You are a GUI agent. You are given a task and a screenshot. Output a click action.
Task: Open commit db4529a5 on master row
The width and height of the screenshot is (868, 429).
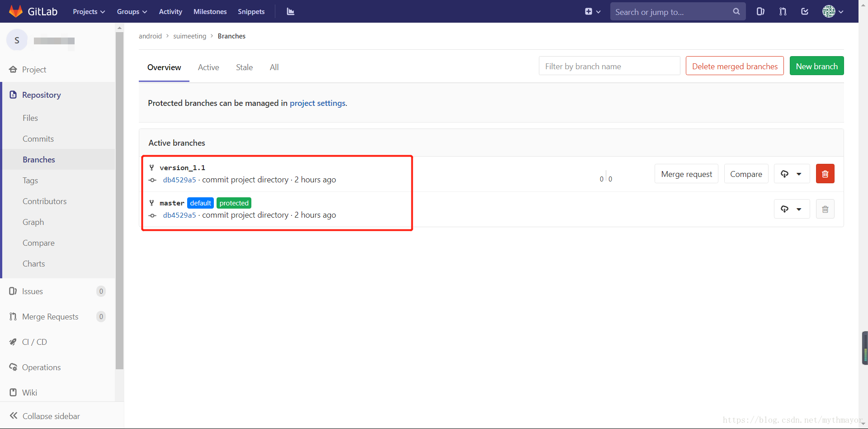click(179, 215)
